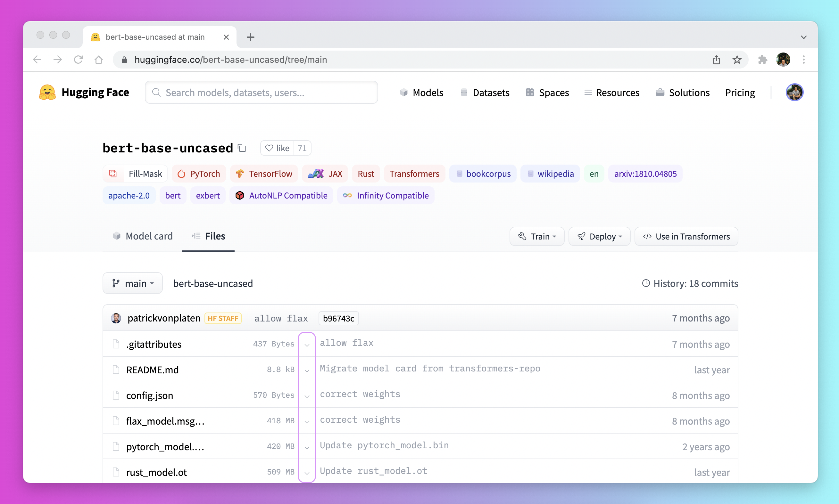839x504 pixels.
Task: Click the Infinity Compatible icon
Action: pos(347,195)
